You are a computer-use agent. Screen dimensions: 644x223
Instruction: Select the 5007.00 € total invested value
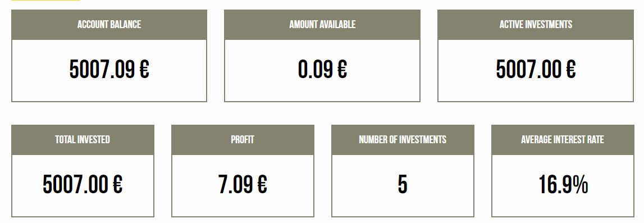coord(83,184)
